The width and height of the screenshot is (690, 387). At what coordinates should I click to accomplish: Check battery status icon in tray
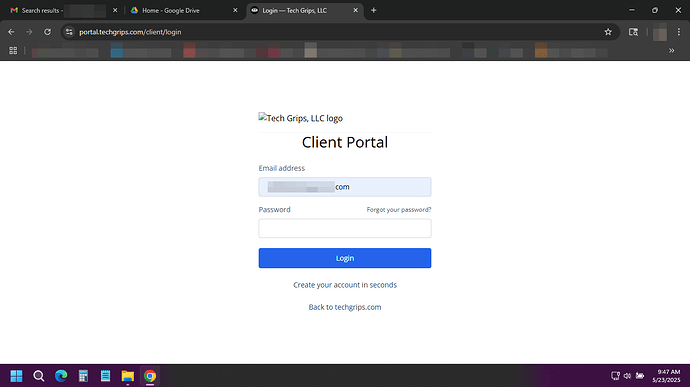click(640, 376)
